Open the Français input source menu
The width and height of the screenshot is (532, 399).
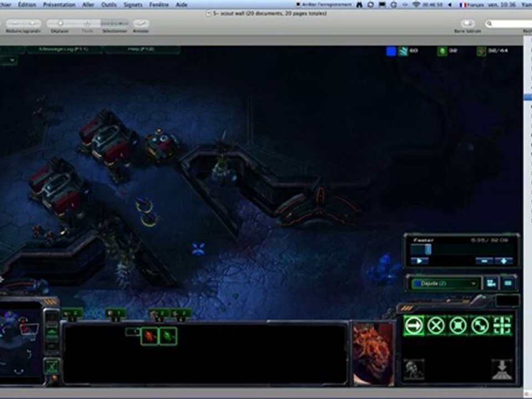click(471, 4)
